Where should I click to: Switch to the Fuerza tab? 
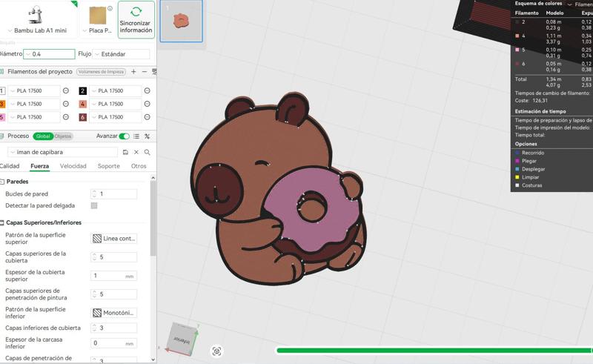coord(40,166)
